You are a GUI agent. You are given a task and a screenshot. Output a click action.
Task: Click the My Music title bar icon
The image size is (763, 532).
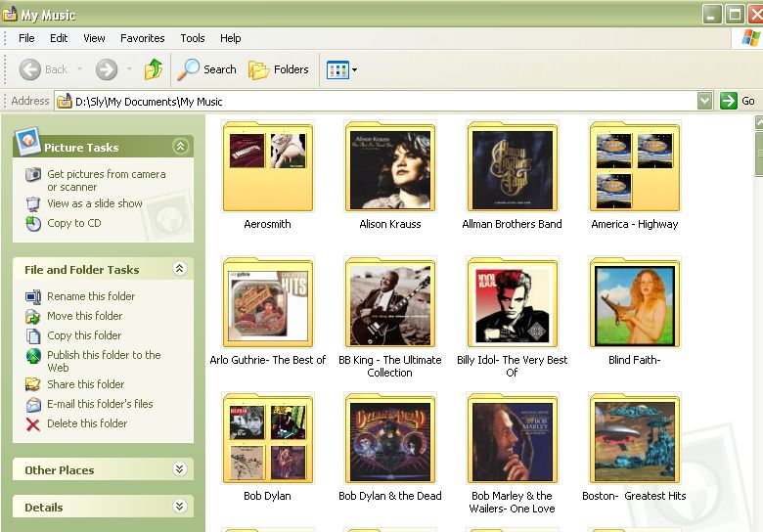9,14
